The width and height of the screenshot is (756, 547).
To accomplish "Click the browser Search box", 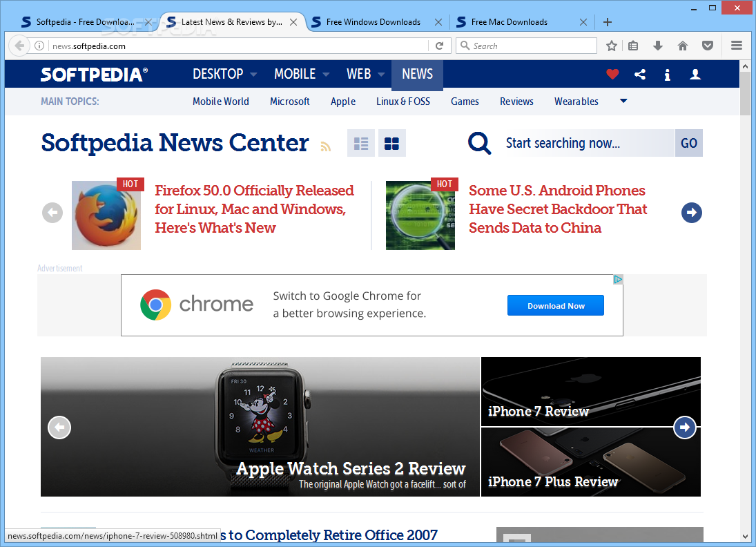I will [526, 46].
